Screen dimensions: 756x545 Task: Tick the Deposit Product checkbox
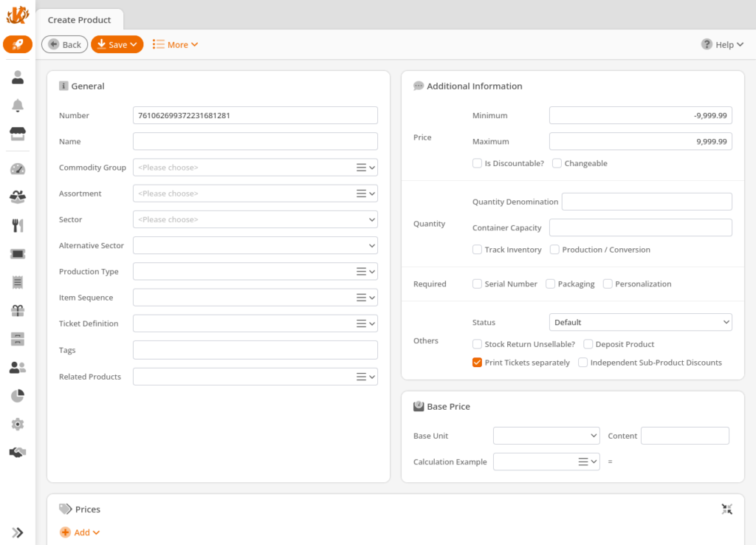(588, 344)
